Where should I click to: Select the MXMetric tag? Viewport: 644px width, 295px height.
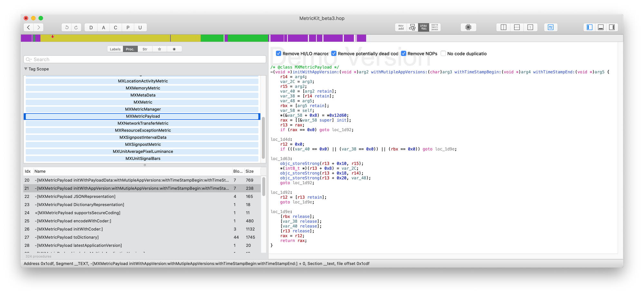click(x=142, y=102)
